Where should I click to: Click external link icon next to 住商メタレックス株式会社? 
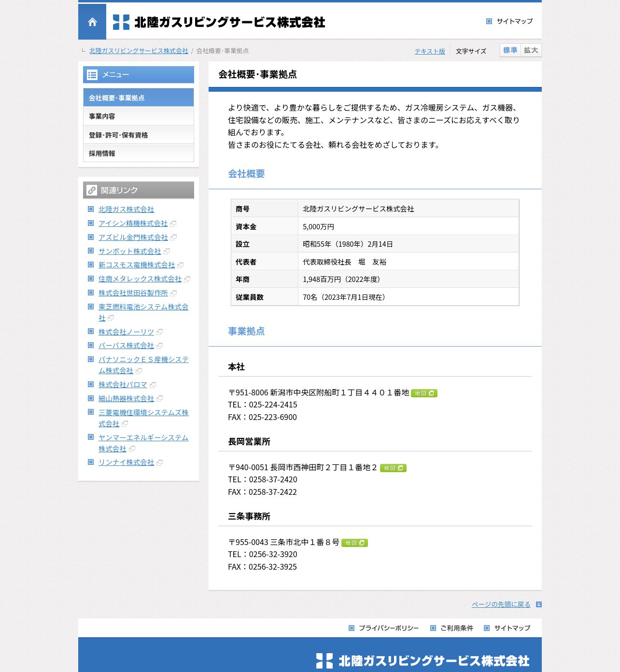187,280
